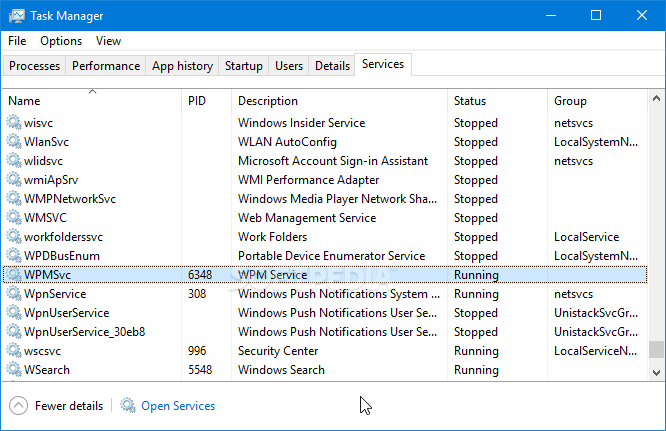Select the WPDBusEnum service name

coord(62,256)
